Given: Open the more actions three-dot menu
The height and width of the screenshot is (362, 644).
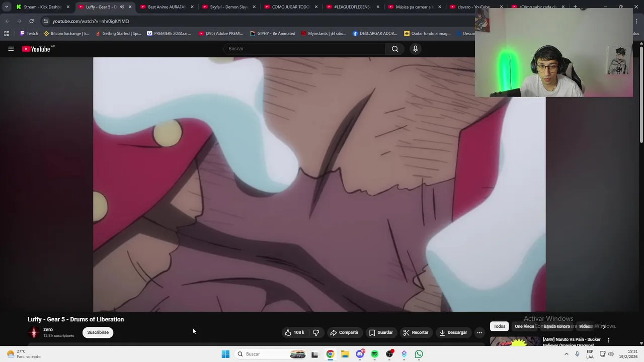Looking at the screenshot, I should [479, 332].
